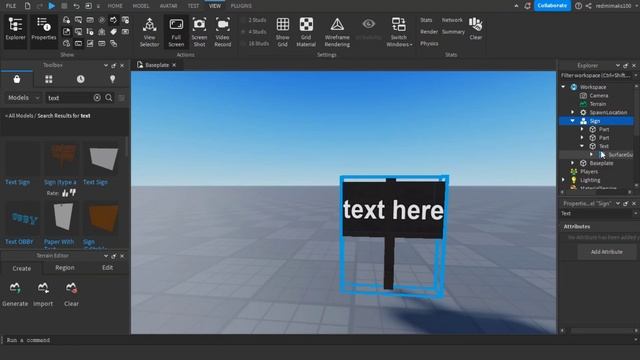Open Grid Material settings
Image resolution: width=640 pixels, height=360 pixels.
306,32
